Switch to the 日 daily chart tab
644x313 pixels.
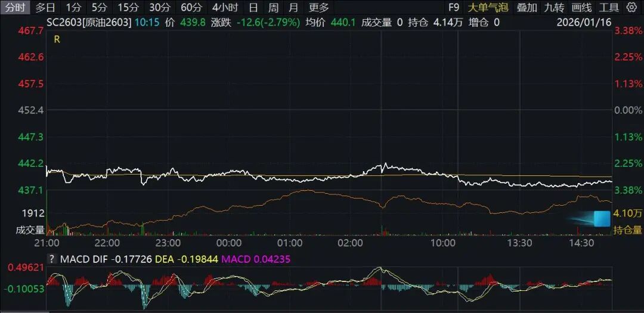tap(253, 8)
